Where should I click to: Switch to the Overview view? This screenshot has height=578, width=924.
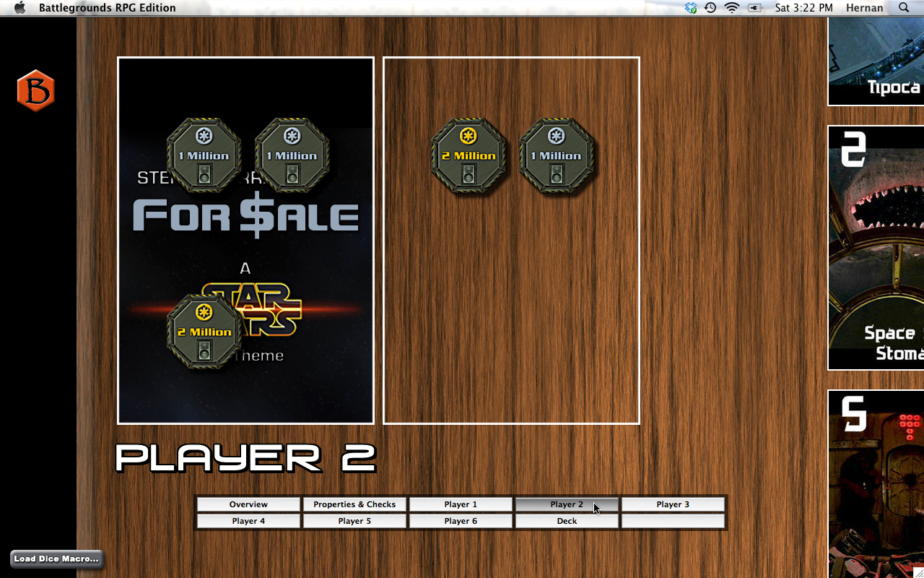coord(248,504)
